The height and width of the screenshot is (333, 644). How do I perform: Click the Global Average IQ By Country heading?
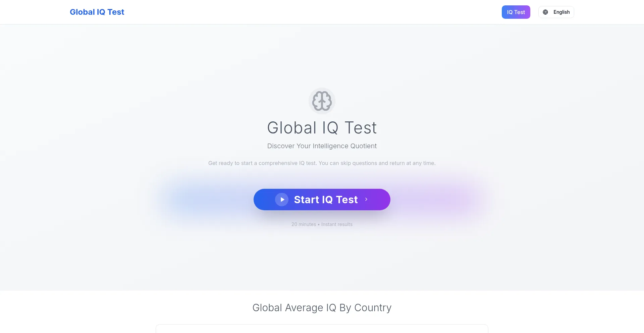pos(322,308)
